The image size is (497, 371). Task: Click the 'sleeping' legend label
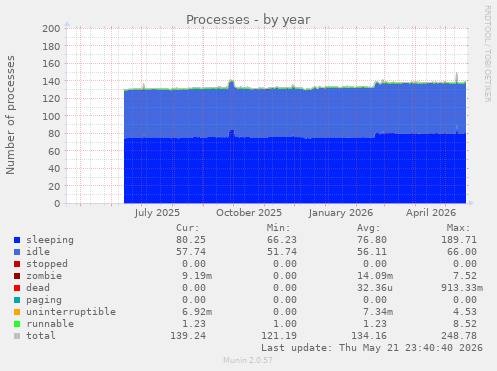pos(50,240)
